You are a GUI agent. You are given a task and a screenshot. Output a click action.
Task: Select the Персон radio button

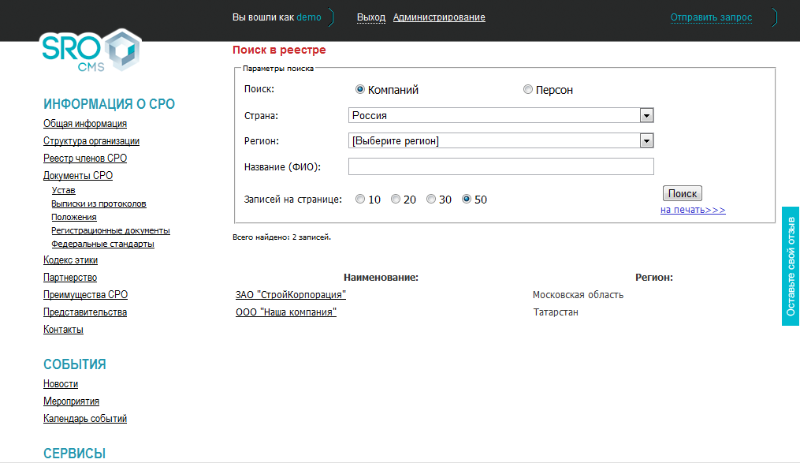[x=528, y=89]
